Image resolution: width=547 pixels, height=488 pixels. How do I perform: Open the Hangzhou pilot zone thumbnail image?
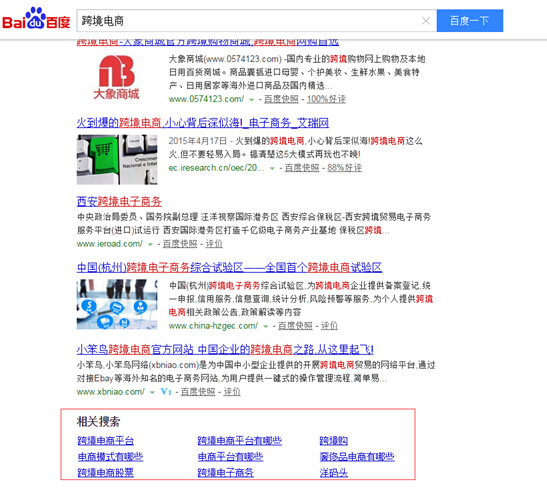117,304
